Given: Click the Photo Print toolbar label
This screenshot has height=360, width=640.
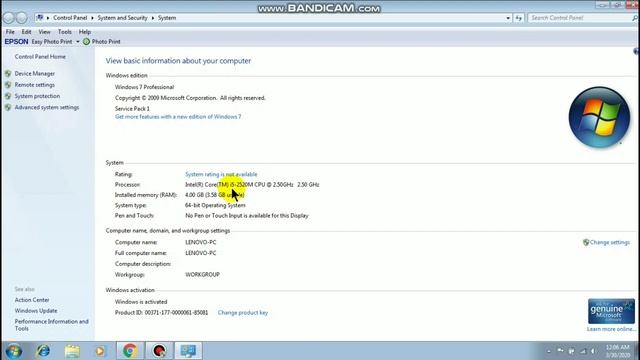Looking at the screenshot, I should (x=106, y=42).
